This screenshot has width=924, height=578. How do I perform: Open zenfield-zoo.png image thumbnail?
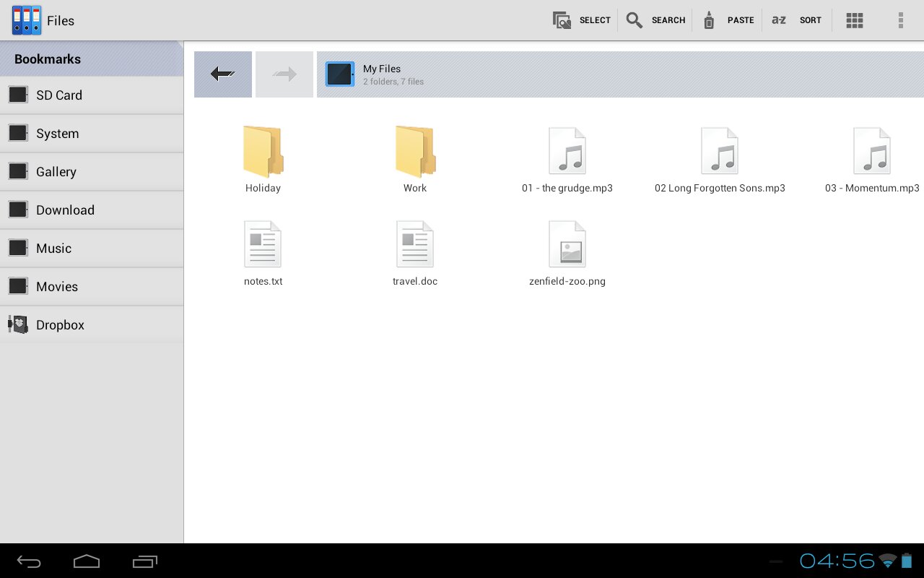click(567, 246)
